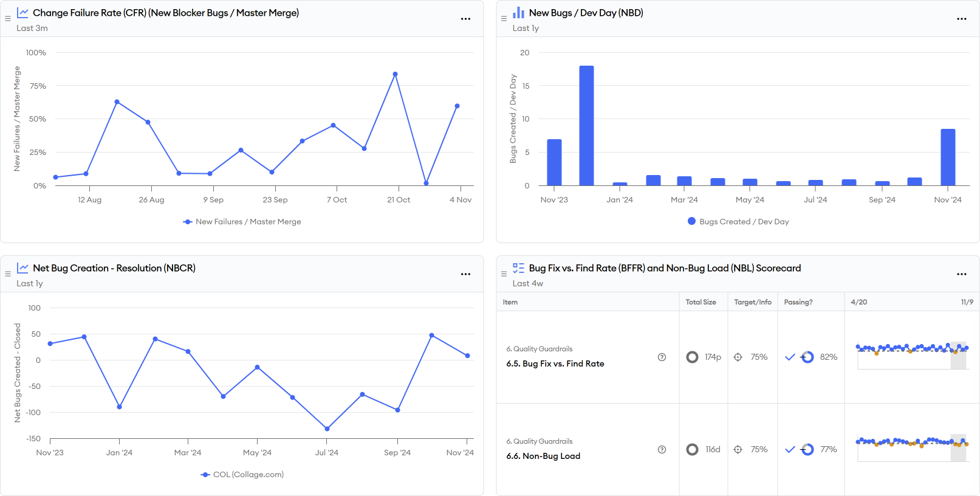Screen dimensions: 980x496
Task: Click drag handle of Net Bug Creation widget
Action: [8, 274]
